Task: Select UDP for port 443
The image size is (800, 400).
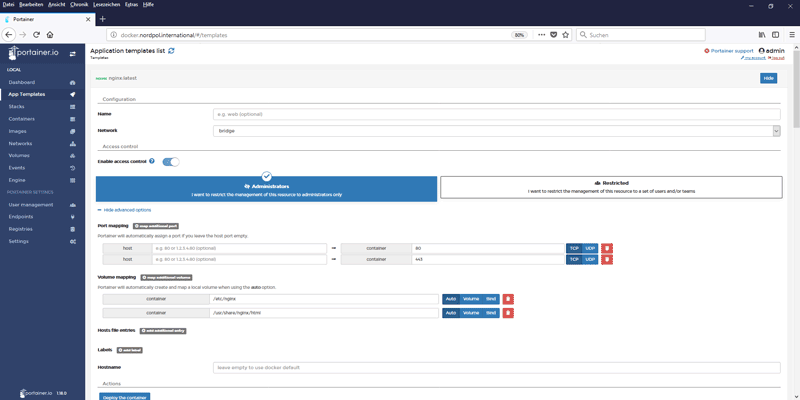Action: click(x=590, y=260)
